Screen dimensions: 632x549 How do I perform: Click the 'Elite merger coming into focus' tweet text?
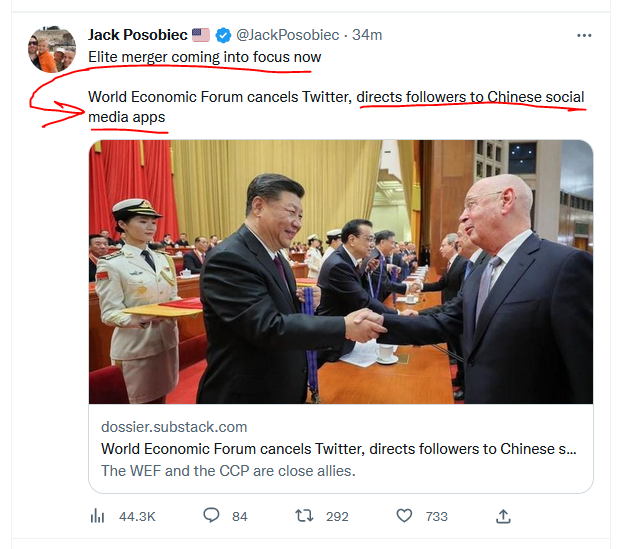tap(205, 57)
